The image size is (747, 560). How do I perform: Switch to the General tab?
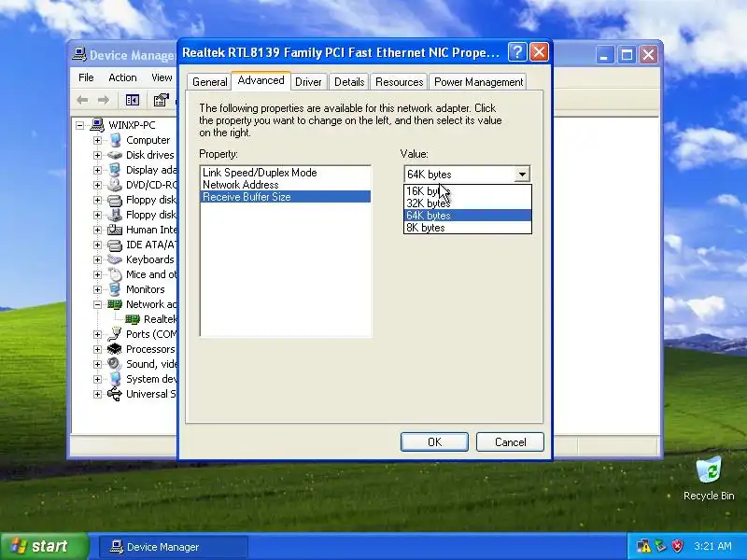pyautogui.click(x=209, y=82)
